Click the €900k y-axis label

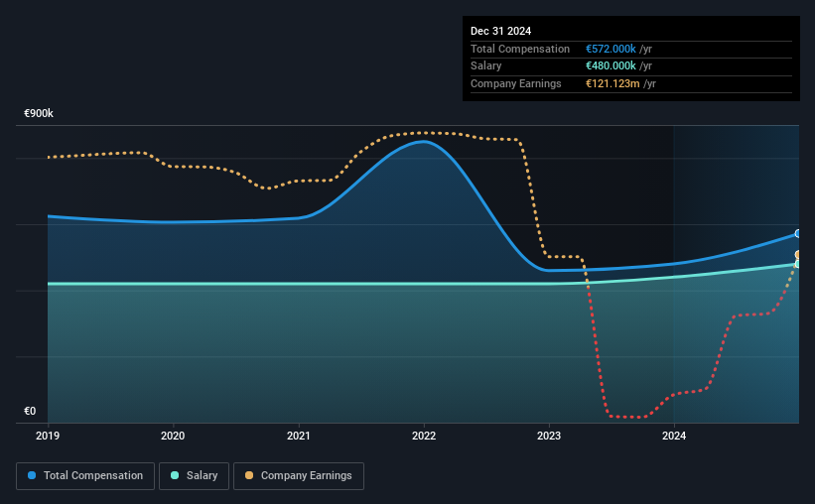pyautogui.click(x=39, y=113)
